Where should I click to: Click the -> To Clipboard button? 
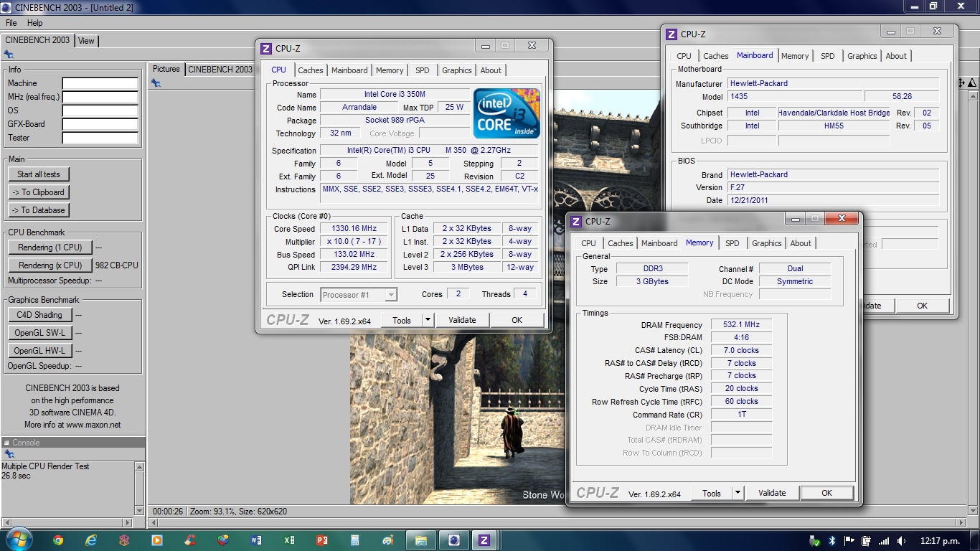39,192
